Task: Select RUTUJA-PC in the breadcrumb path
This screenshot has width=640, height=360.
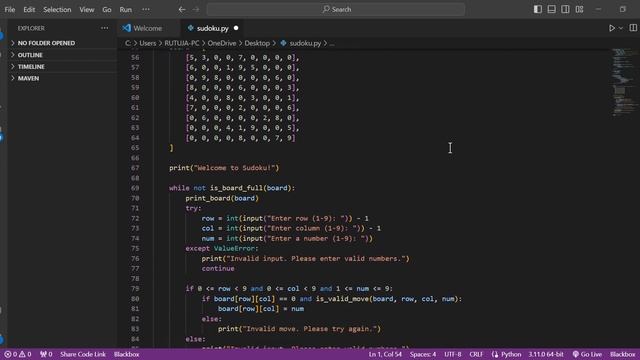Action: [x=182, y=43]
